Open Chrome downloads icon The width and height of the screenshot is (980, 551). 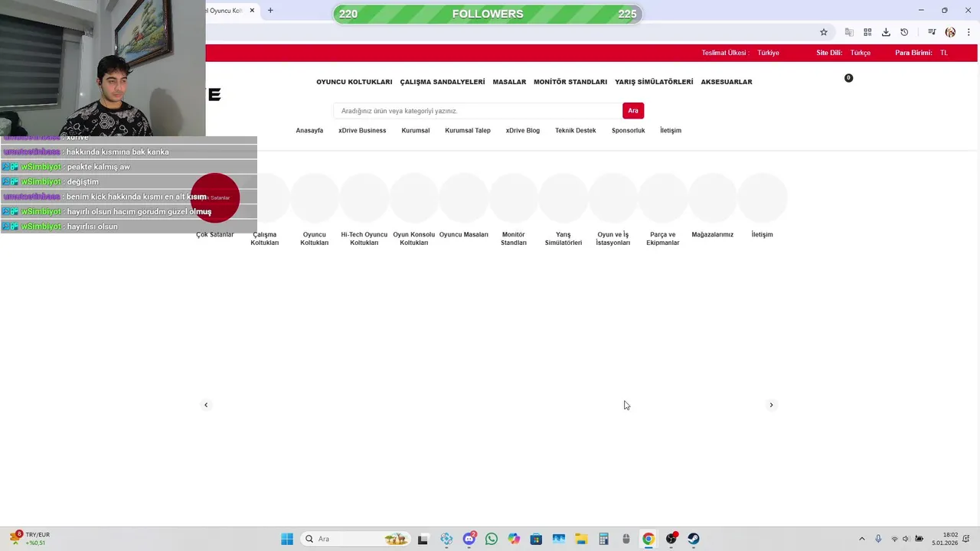click(x=886, y=32)
